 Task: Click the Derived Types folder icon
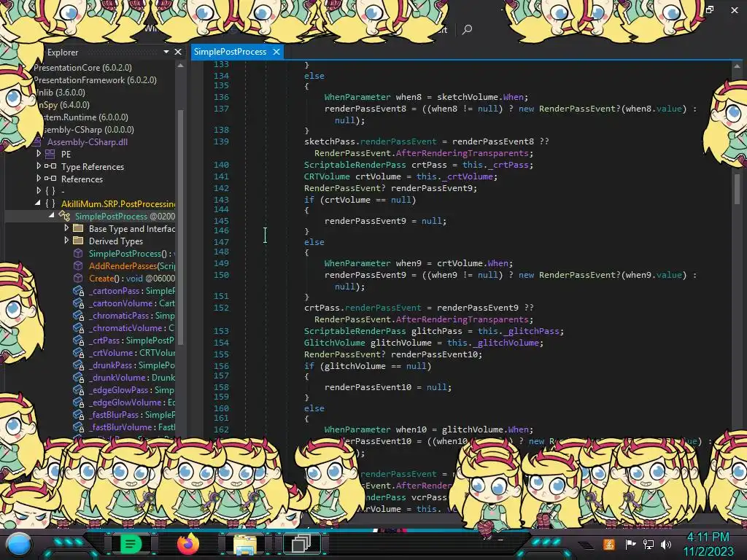pyautogui.click(x=78, y=241)
